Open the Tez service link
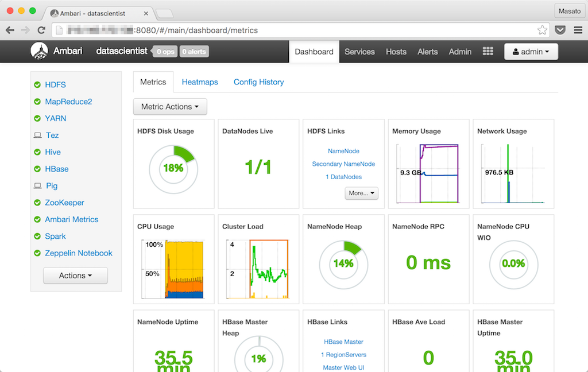Screen dimensions: 588x372 point(52,135)
